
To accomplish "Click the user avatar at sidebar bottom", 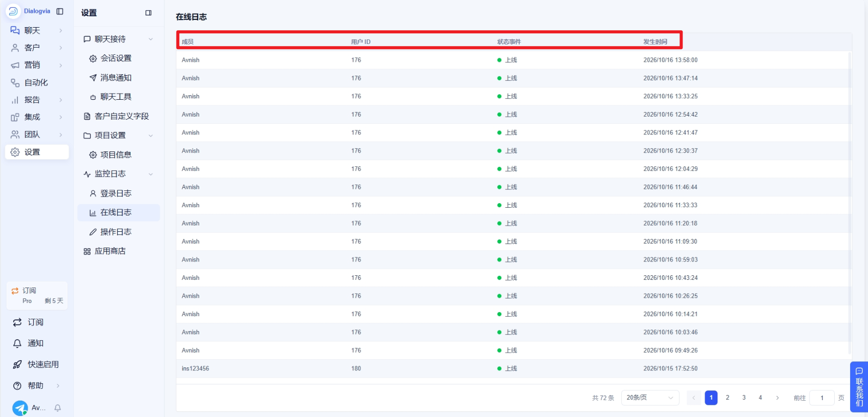I will pyautogui.click(x=20, y=408).
